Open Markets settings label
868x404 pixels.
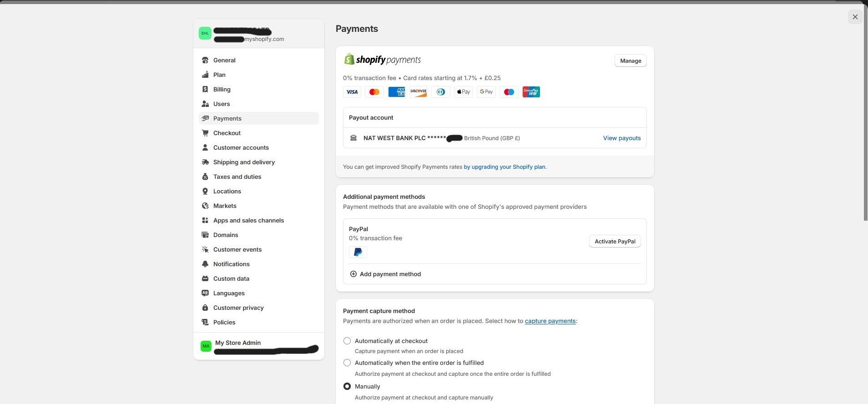click(x=225, y=206)
